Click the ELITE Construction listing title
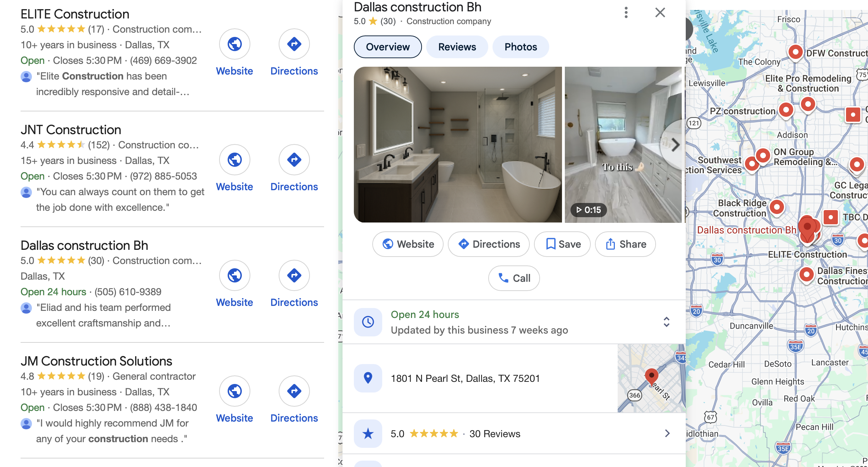Viewport: 868px width, 467px height. click(75, 14)
